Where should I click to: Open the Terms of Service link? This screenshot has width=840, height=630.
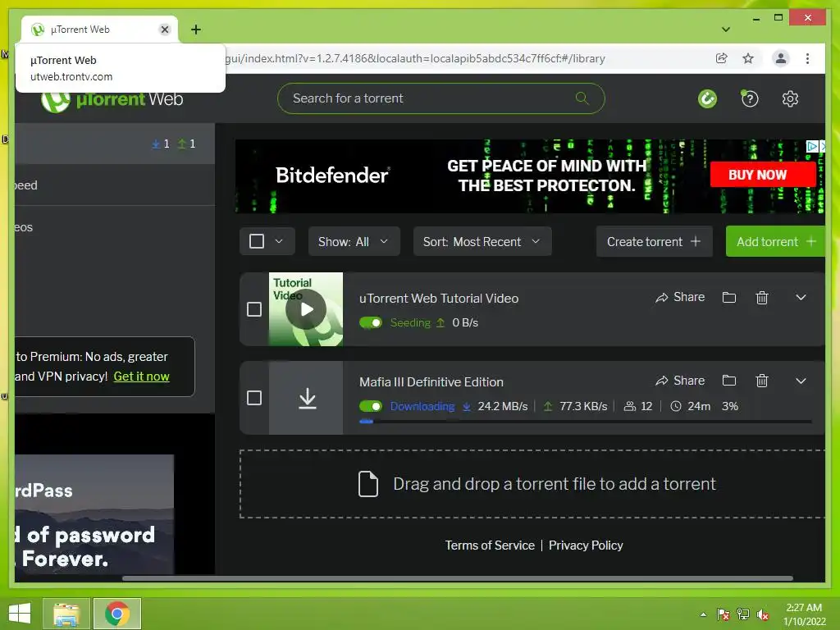[490, 546]
